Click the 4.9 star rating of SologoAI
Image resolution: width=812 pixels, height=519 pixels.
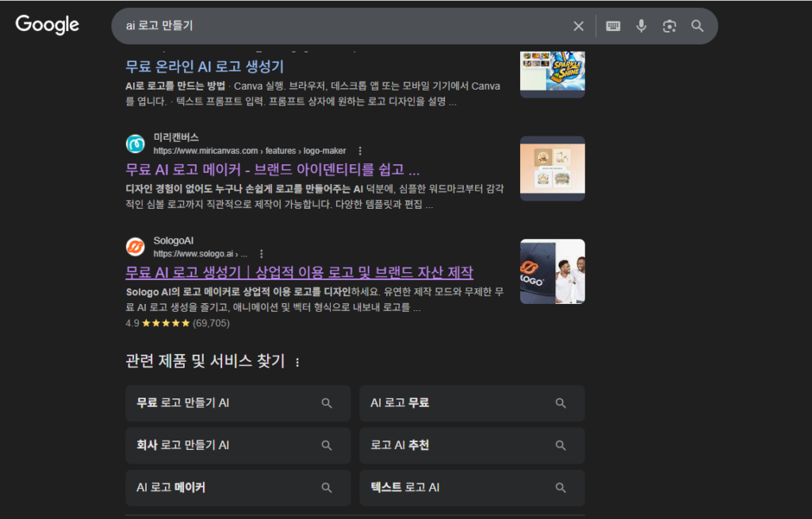pos(178,323)
